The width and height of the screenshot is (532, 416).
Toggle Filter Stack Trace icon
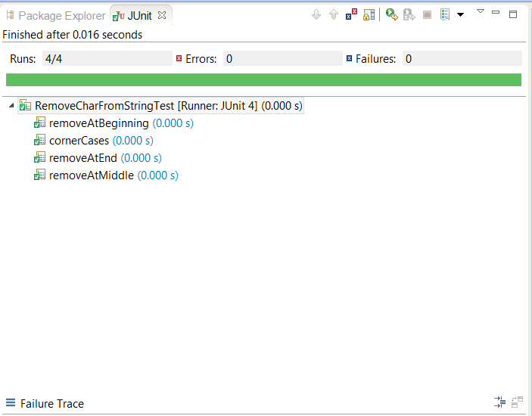[499, 402]
